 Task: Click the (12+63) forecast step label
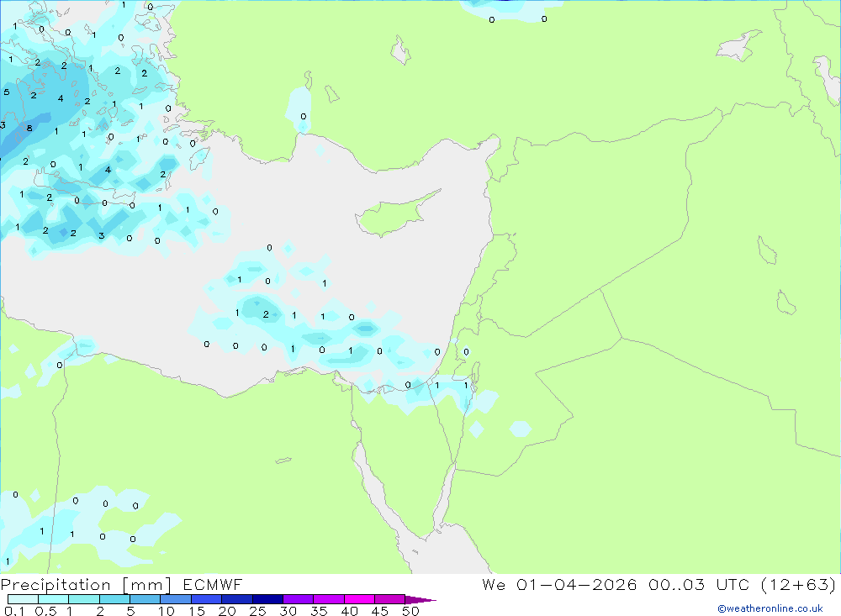pos(798,584)
